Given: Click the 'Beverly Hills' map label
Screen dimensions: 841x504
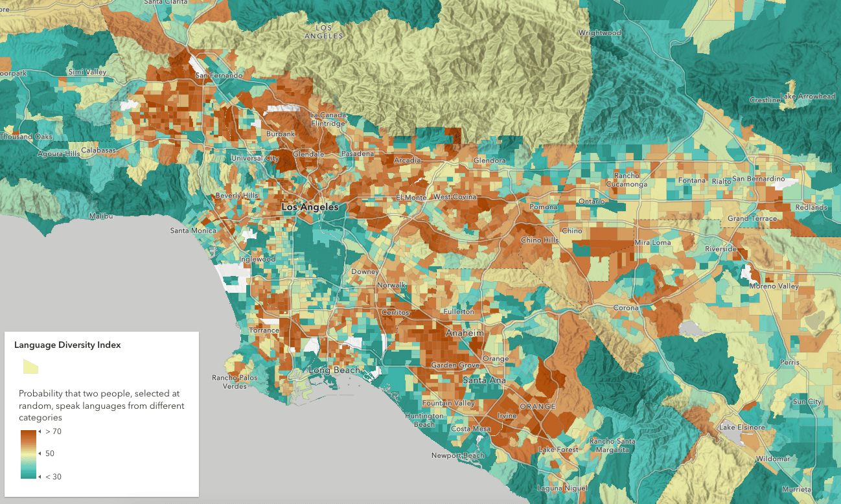Looking at the screenshot, I should click(x=237, y=196).
